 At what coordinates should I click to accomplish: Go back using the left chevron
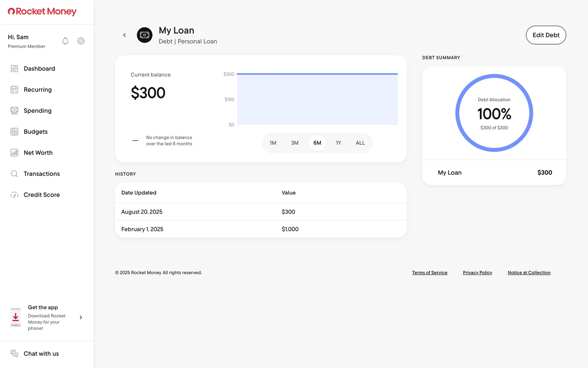[124, 35]
